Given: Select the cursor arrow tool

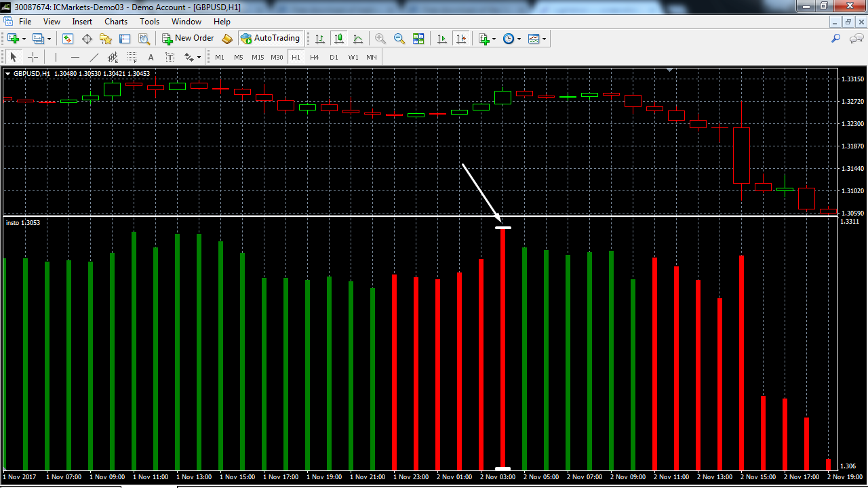Looking at the screenshot, I should [13, 57].
